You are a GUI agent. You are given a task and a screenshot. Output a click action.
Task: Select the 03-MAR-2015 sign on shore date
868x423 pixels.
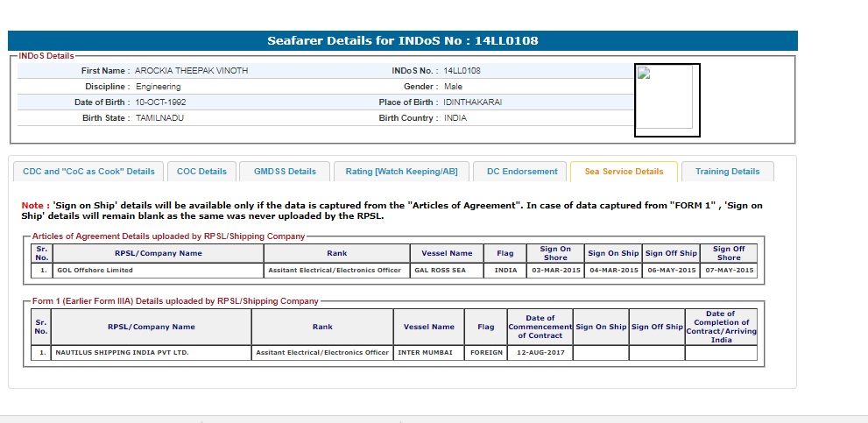point(554,271)
